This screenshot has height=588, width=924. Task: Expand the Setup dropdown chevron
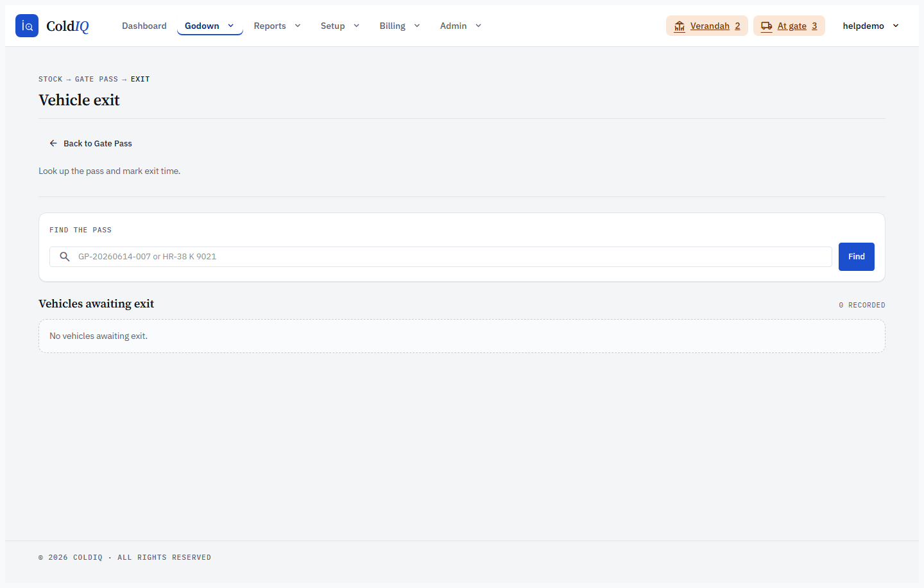tap(357, 26)
